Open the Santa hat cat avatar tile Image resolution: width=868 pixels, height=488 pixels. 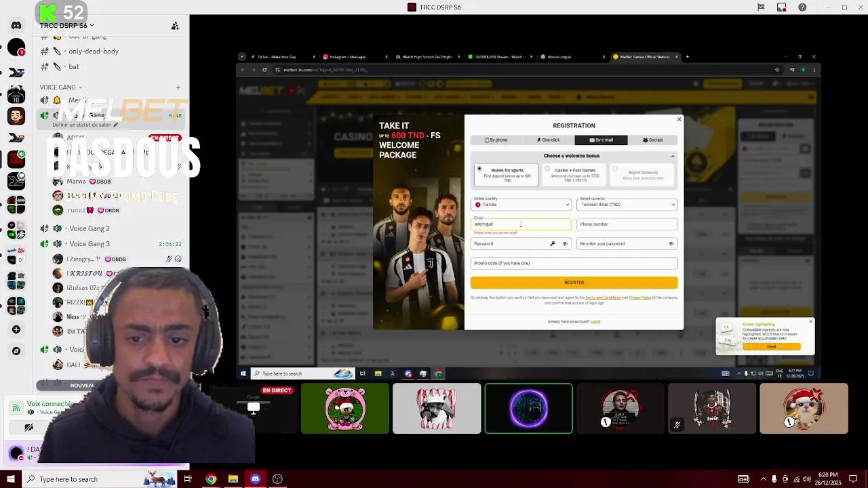(804, 408)
